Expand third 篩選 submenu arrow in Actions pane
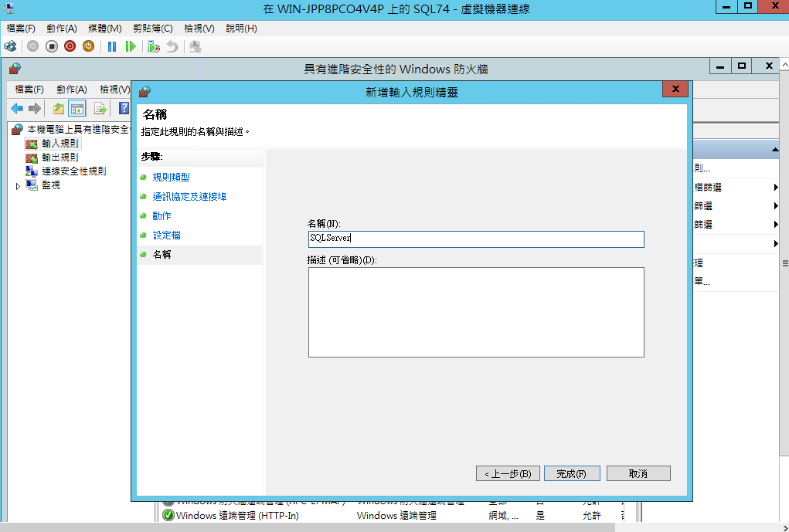This screenshot has height=532, width=789. pos(775,225)
